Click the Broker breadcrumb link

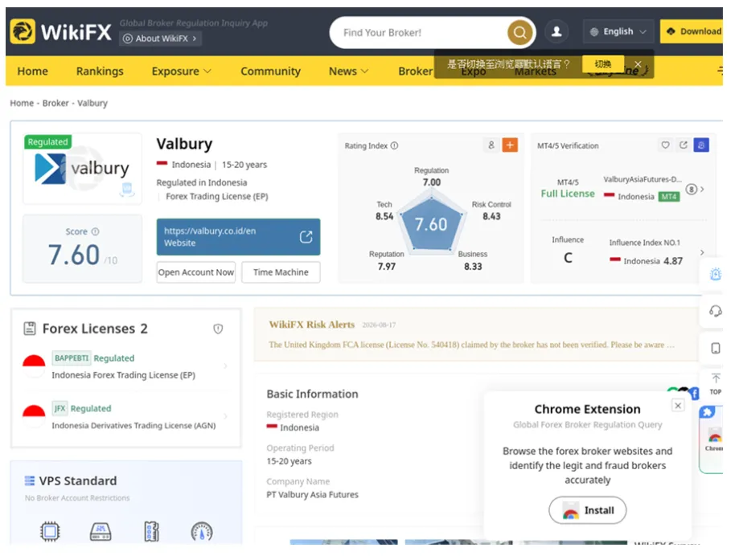(55, 103)
